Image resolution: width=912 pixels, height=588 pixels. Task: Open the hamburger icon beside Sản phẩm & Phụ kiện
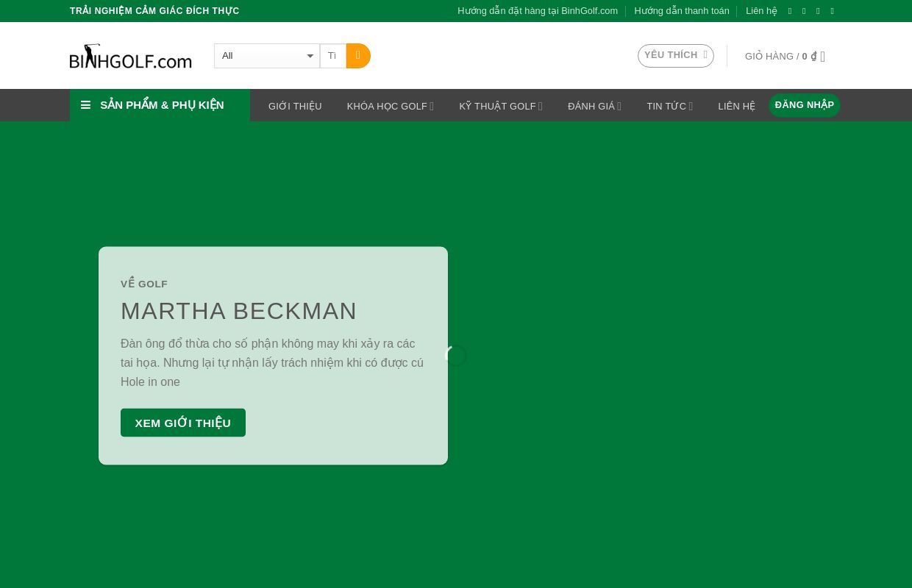86,105
